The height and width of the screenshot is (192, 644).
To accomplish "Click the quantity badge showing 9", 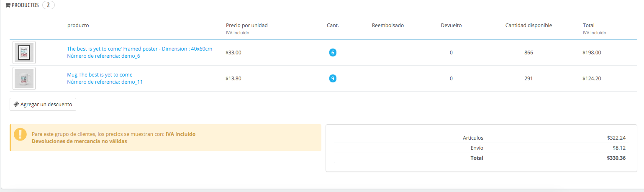I will (x=333, y=78).
